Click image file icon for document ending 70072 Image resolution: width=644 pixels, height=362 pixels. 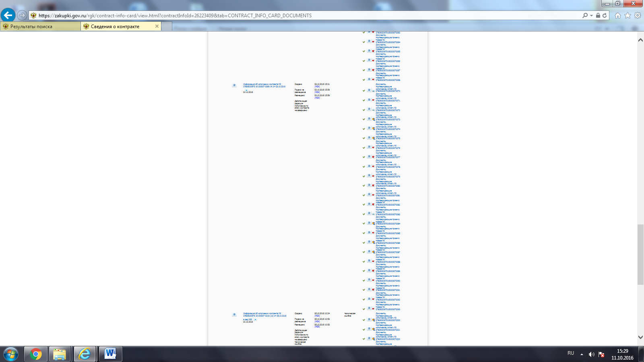point(373,109)
